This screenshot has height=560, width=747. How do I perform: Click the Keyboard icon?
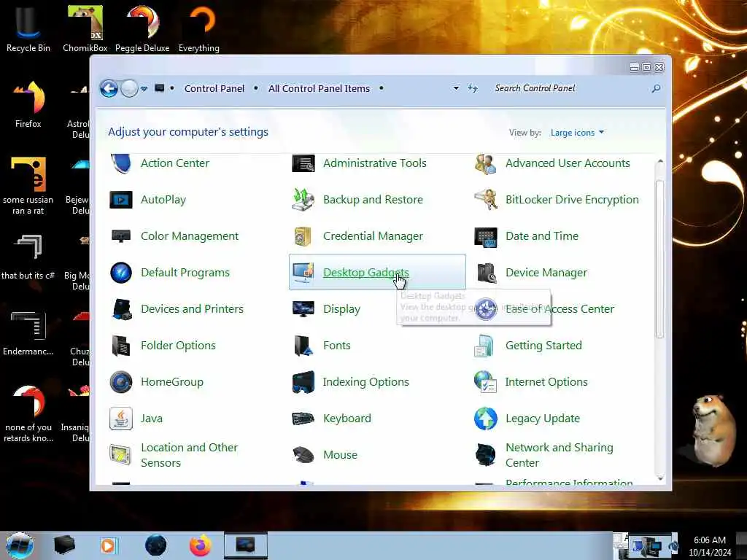click(x=303, y=419)
